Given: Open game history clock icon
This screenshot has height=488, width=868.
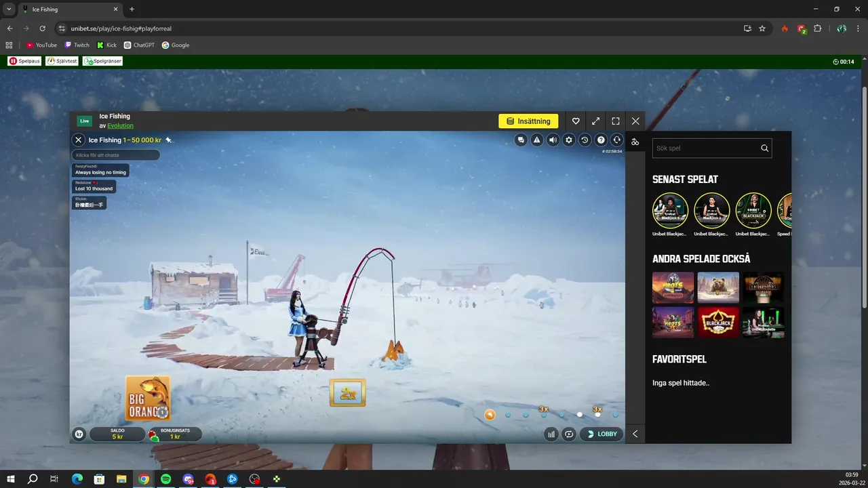Looking at the screenshot, I should tap(585, 140).
